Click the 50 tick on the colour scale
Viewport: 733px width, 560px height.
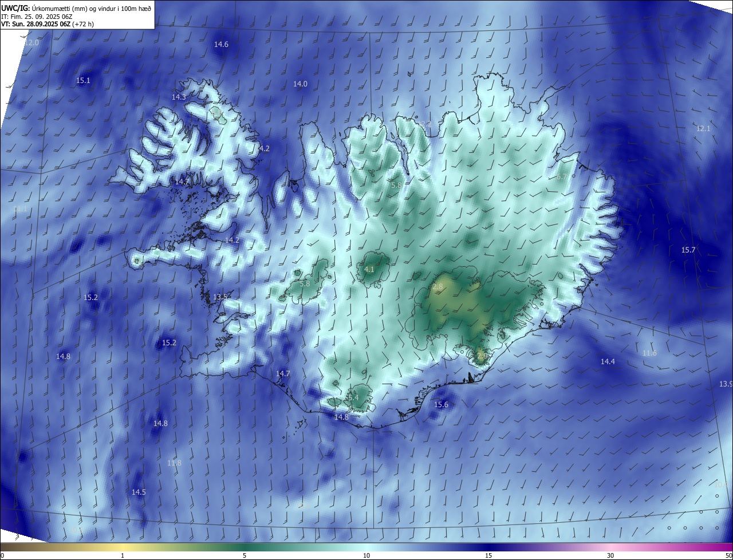[728, 556]
